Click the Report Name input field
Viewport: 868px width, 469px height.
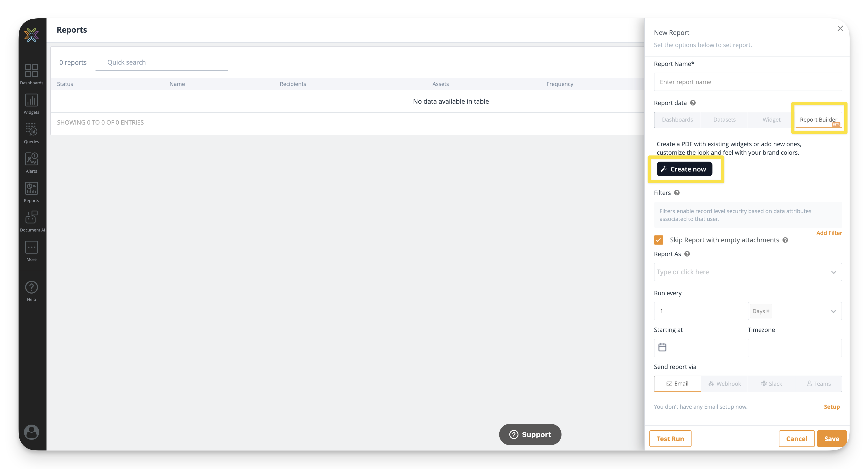pyautogui.click(x=747, y=82)
